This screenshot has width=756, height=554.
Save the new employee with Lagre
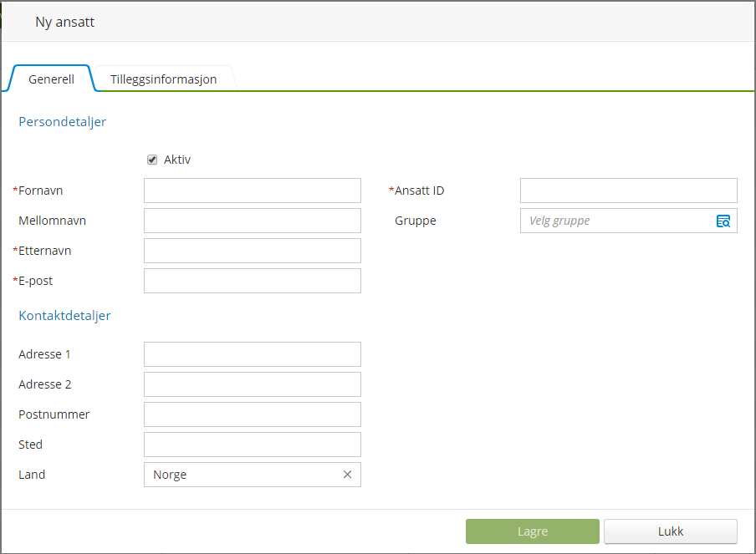[x=532, y=531]
